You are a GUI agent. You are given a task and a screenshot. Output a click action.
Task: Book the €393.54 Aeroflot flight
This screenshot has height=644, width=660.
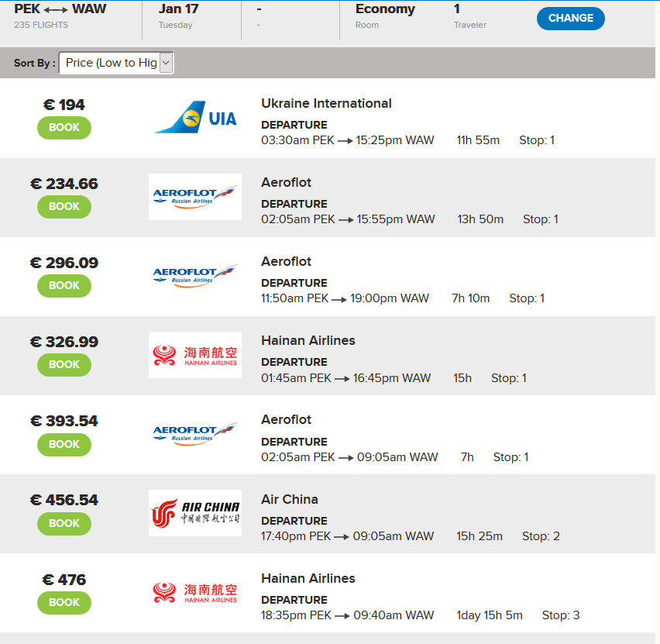point(64,444)
